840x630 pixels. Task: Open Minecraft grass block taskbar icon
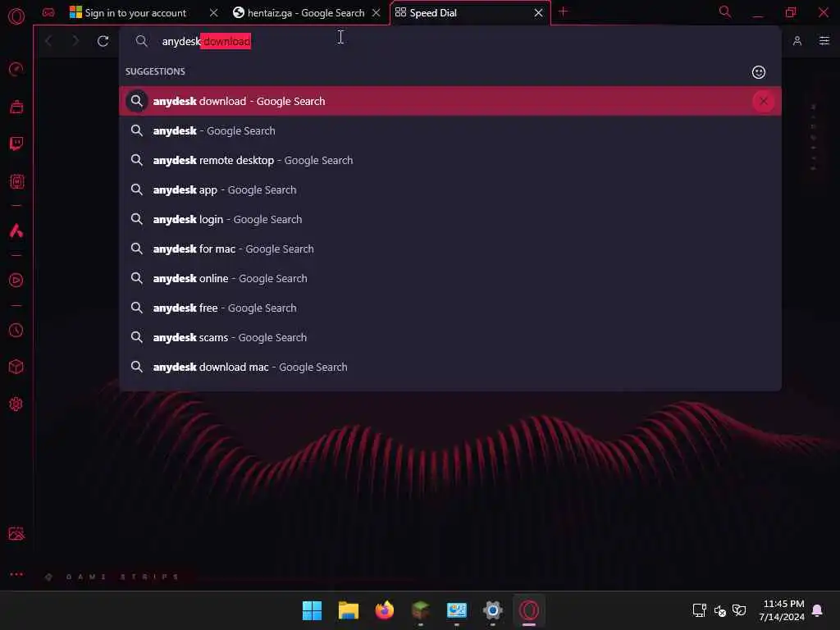tap(421, 610)
